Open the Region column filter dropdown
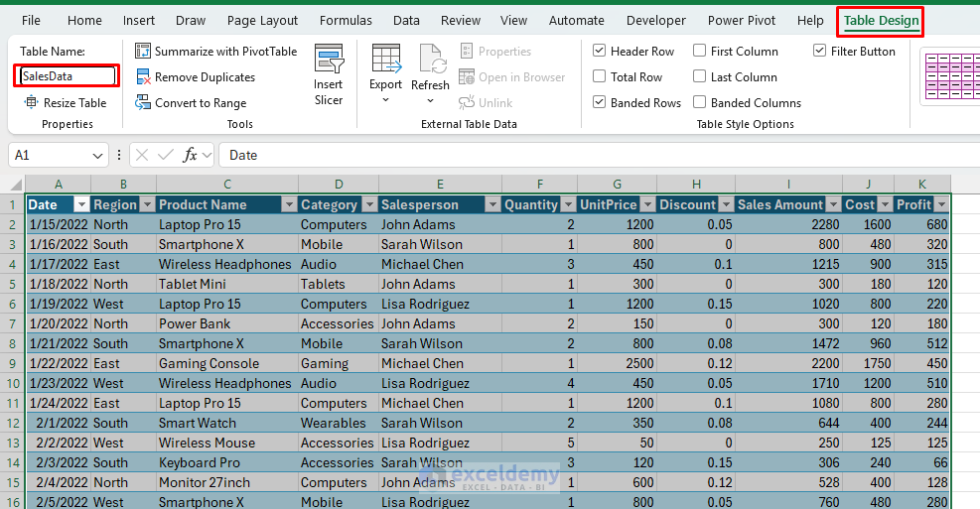Image resolution: width=980 pixels, height=509 pixels. (x=147, y=204)
